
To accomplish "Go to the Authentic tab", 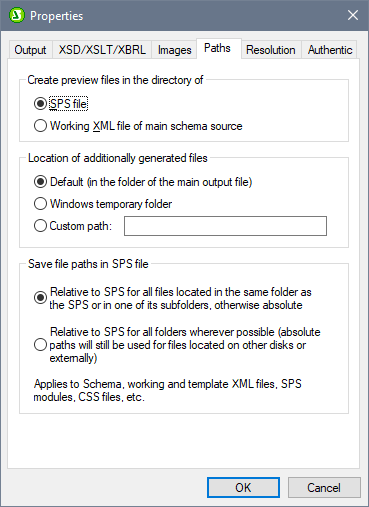I will pos(330,50).
